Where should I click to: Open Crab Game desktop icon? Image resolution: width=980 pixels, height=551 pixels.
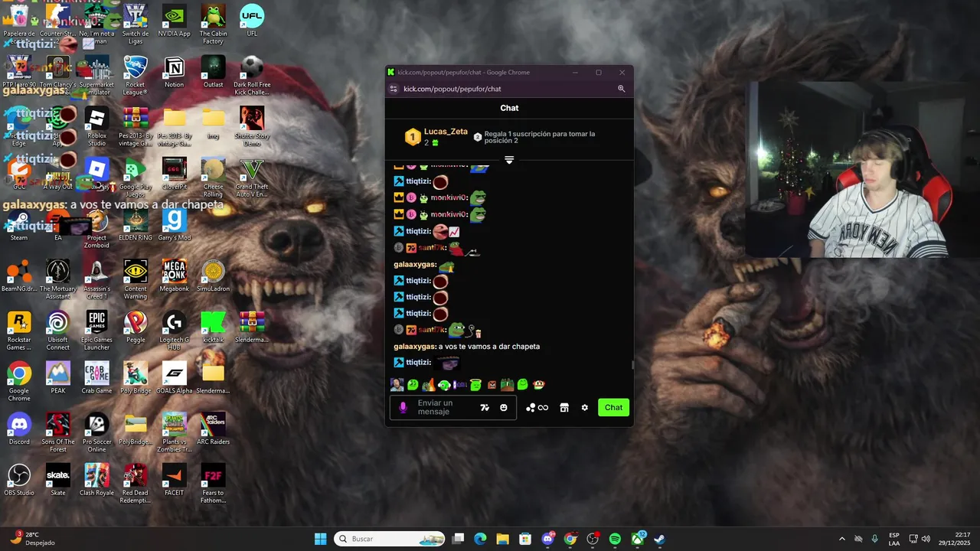(96, 378)
